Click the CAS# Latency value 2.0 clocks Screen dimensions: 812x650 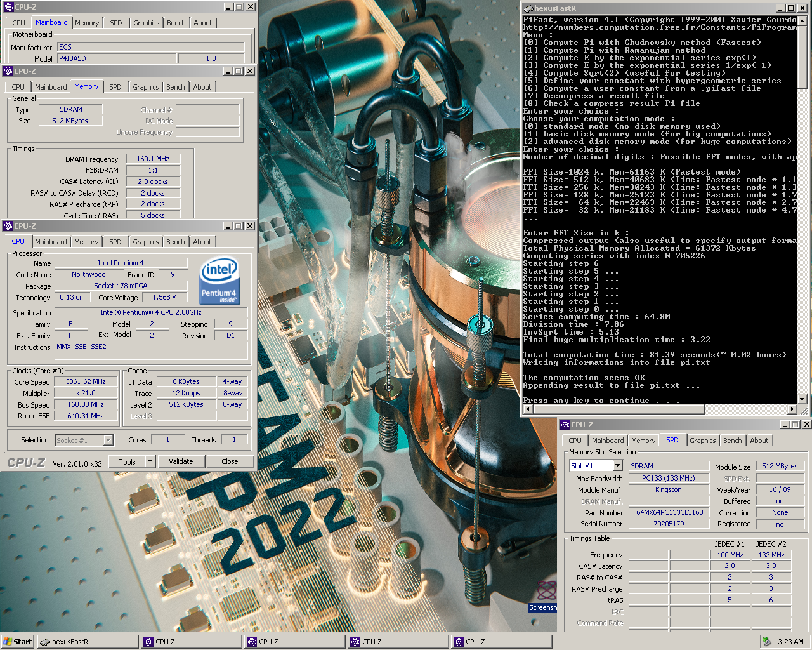click(x=153, y=182)
